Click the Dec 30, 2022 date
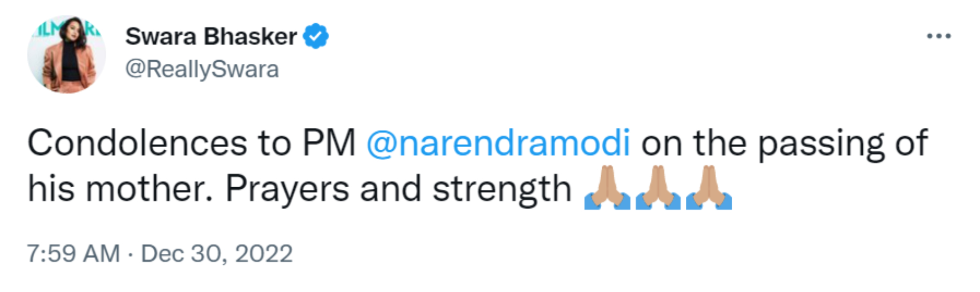The height and width of the screenshot is (292, 980). (x=217, y=253)
